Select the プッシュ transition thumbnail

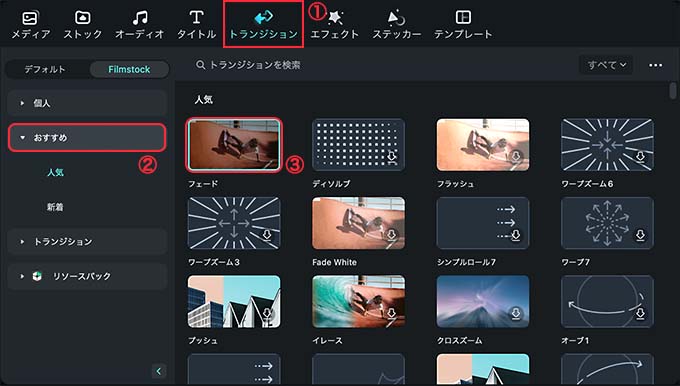[x=234, y=301]
